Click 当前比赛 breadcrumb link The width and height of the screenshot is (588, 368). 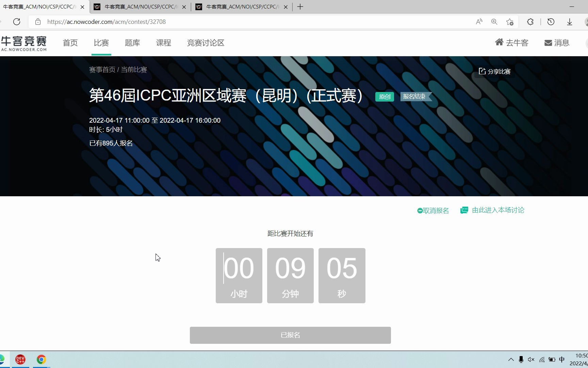[x=134, y=70]
